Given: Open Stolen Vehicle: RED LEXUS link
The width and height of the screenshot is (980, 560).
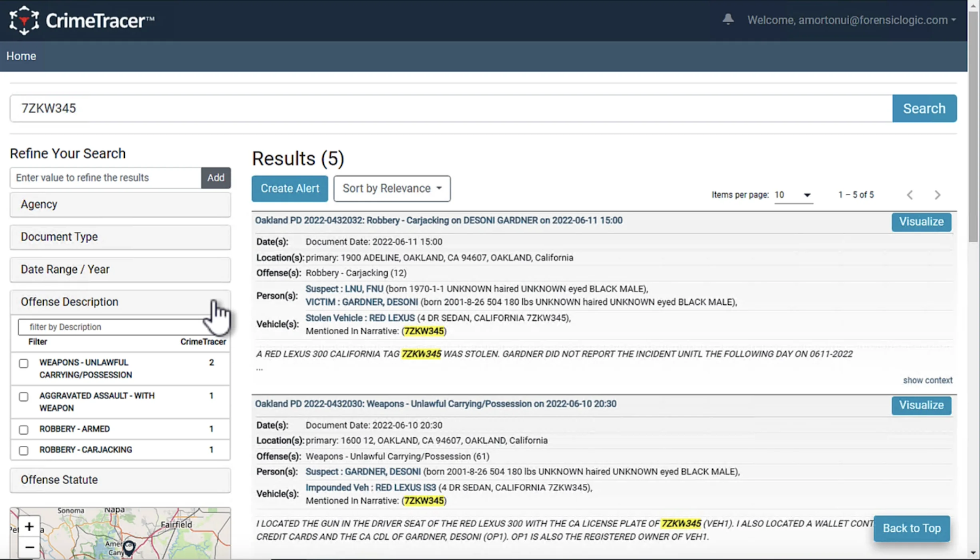Looking at the screenshot, I should pos(360,318).
